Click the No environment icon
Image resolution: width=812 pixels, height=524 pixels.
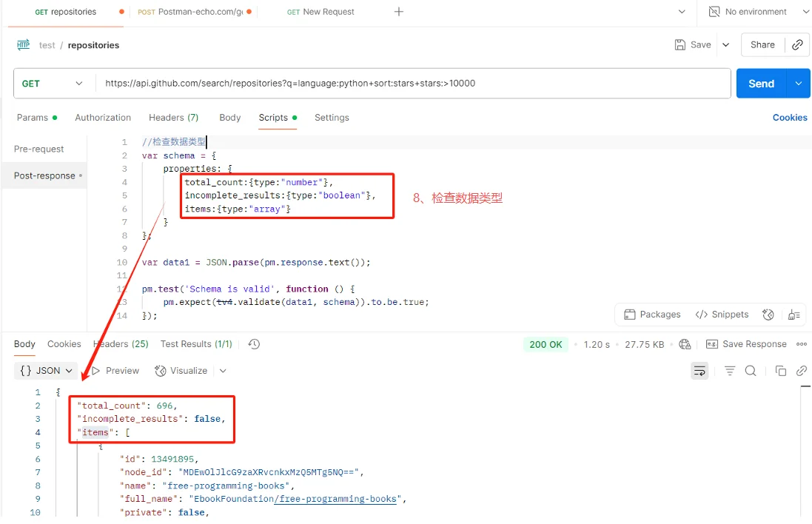pyautogui.click(x=714, y=12)
